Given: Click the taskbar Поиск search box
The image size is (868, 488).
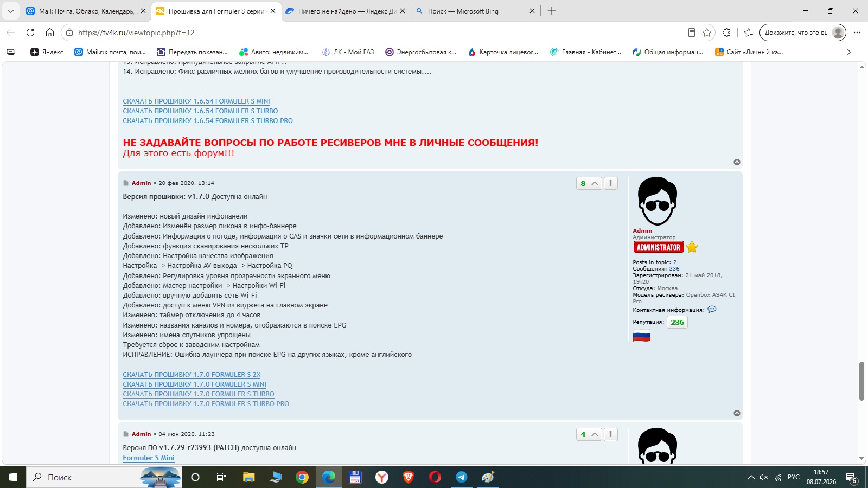Looking at the screenshot, I should [x=104, y=477].
